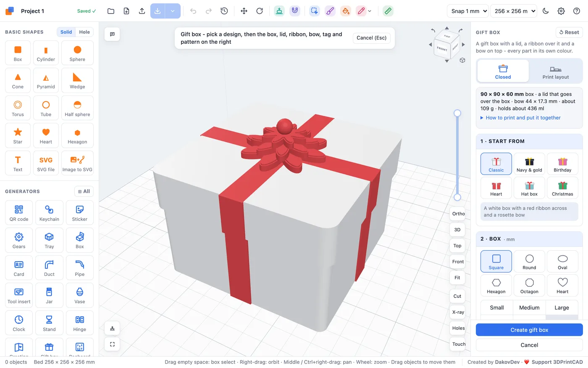Select the box-select cursor tool
The width and height of the screenshot is (588, 368).
[315, 11]
